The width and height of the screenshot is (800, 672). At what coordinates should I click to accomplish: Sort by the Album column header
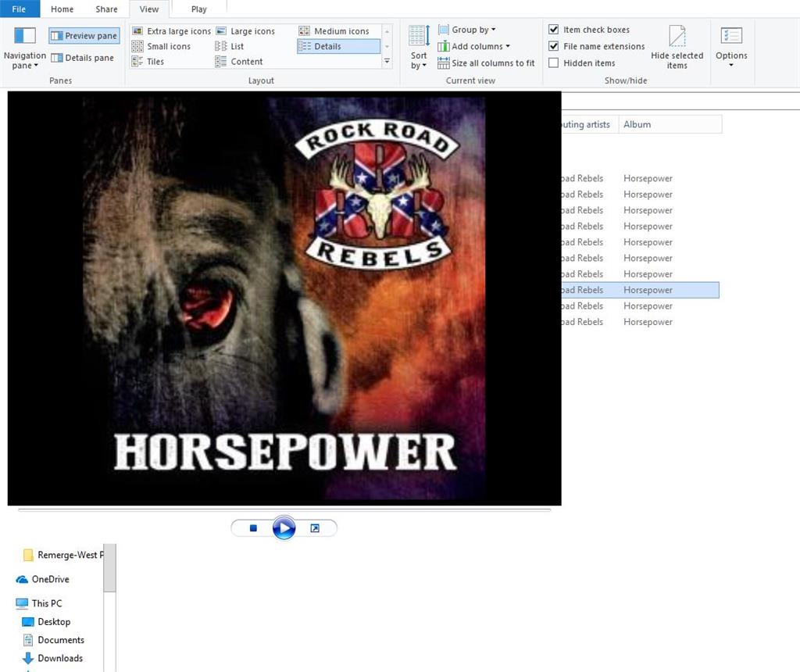[x=670, y=124]
